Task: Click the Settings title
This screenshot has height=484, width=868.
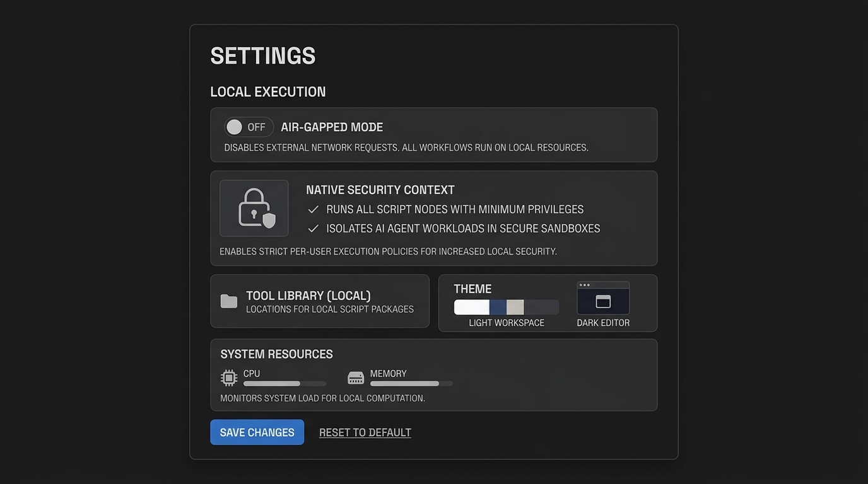Action: point(263,55)
